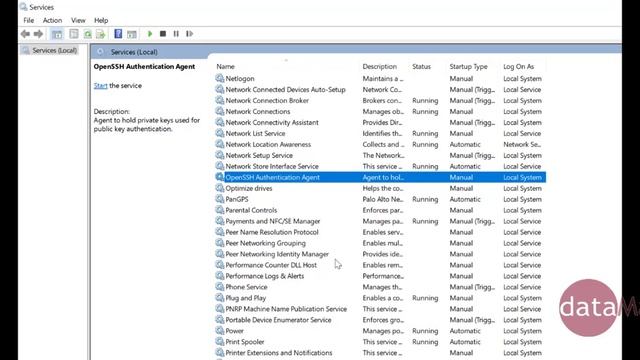This screenshot has height=360, width=640.
Task: Open the File menu
Action: coord(29,20)
